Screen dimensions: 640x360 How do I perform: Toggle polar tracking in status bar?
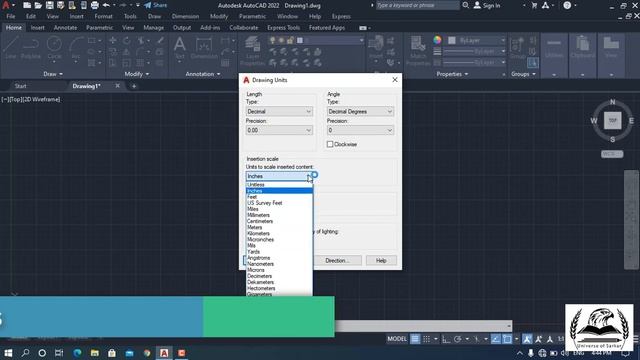click(x=458, y=339)
